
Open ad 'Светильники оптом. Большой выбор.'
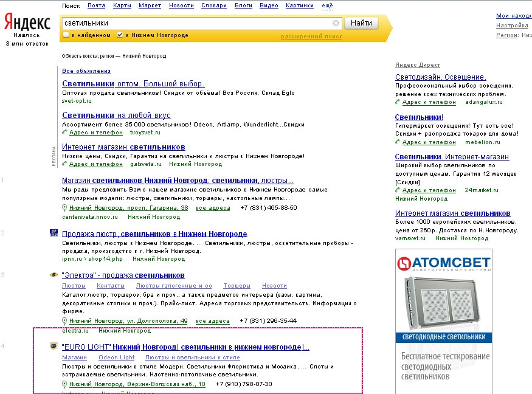[x=133, y=83]
